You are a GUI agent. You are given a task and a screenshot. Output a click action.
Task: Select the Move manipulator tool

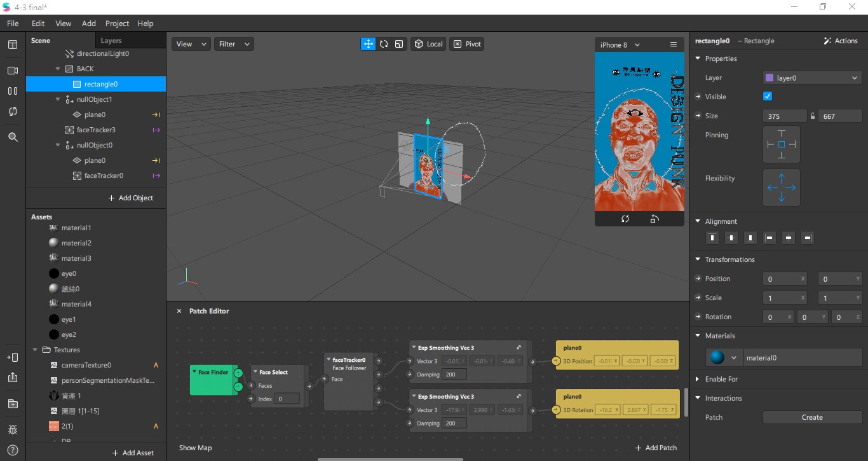pyautogui.click(x=368, y=44)
